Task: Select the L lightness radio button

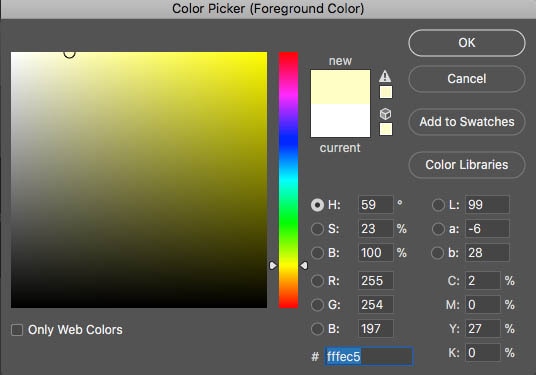Action: [438, 205]
